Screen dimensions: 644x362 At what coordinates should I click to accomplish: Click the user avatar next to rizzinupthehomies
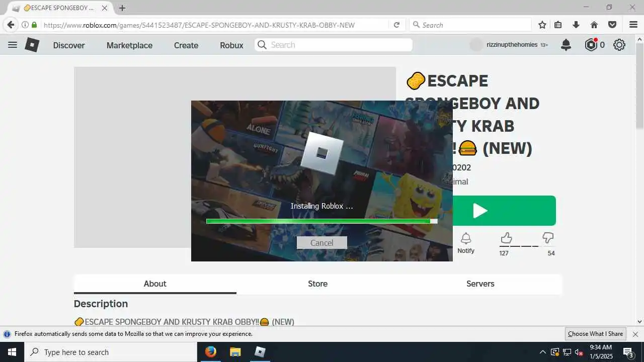pos(476,45)
